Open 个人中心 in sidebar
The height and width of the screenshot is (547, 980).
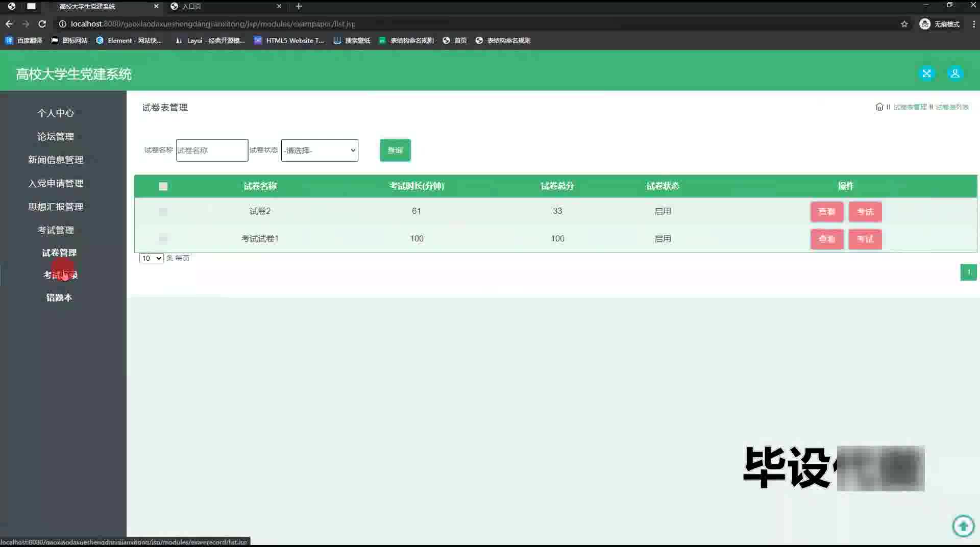(x=56, y=113)
